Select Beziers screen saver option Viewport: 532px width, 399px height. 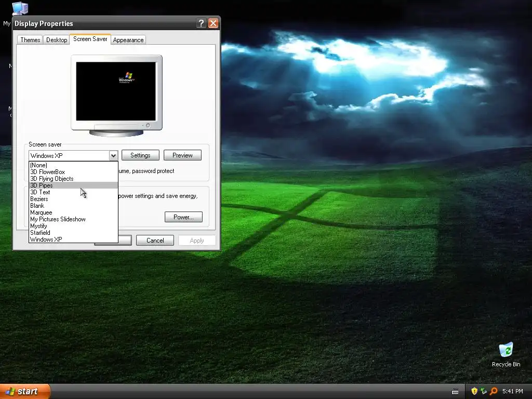(73, 199)
